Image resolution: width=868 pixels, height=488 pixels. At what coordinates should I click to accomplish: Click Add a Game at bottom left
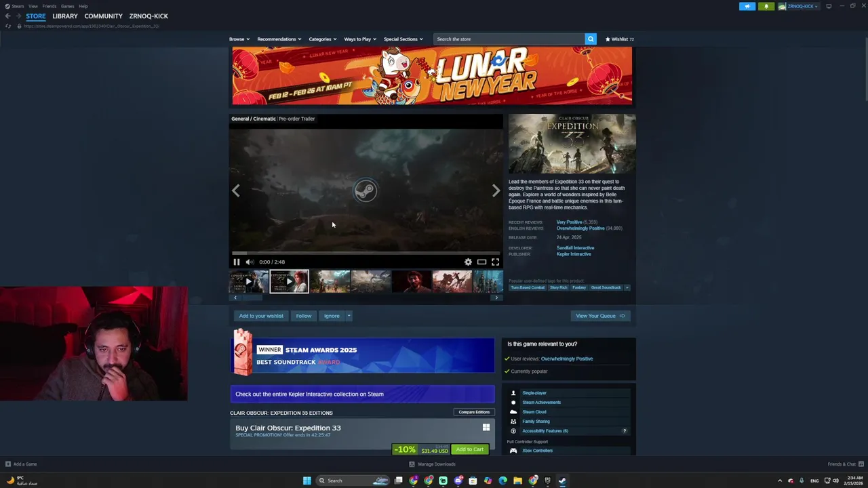coord(21,464)
